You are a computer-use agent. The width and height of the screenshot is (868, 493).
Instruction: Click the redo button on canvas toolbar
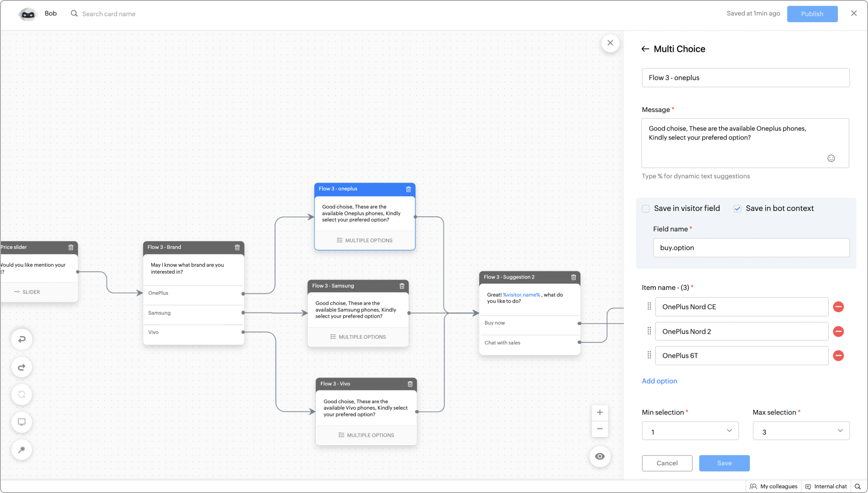tap(22, 367)
